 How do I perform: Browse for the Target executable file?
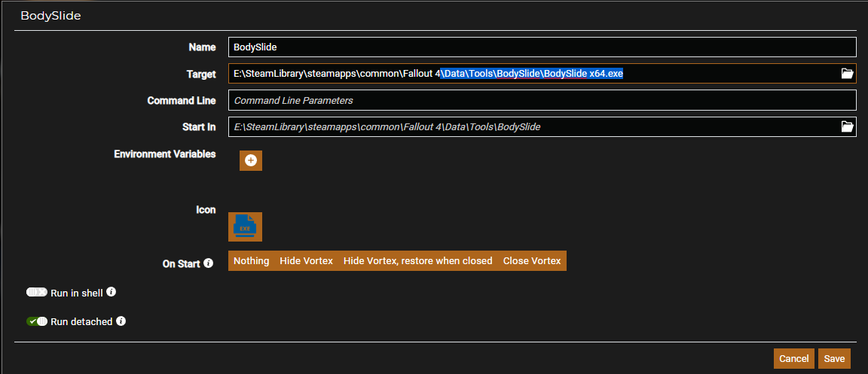tap(847, 73)
